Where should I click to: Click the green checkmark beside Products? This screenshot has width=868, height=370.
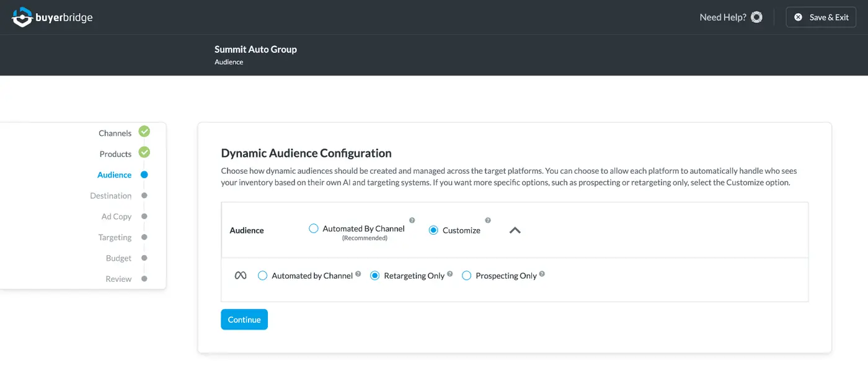pos(144,153)
